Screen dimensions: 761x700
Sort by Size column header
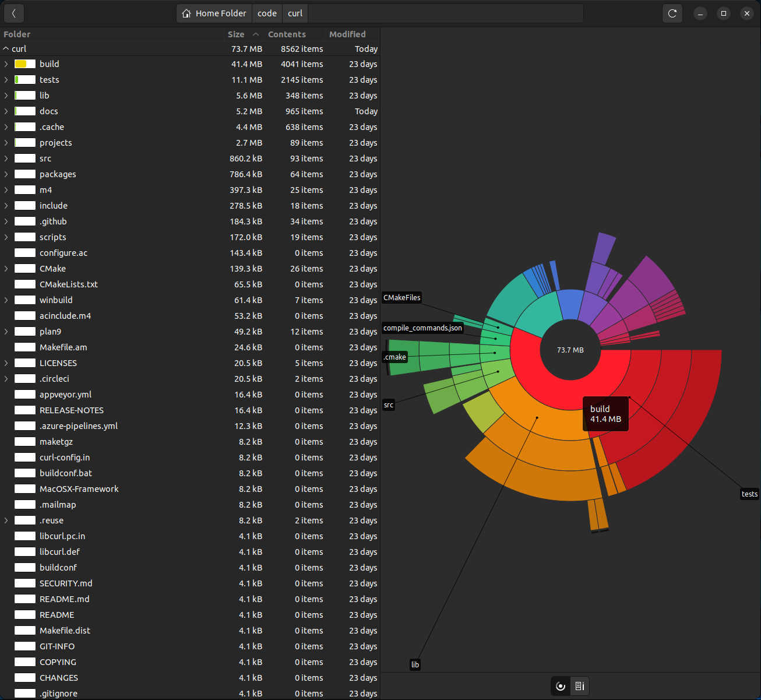tap(243, 34)
